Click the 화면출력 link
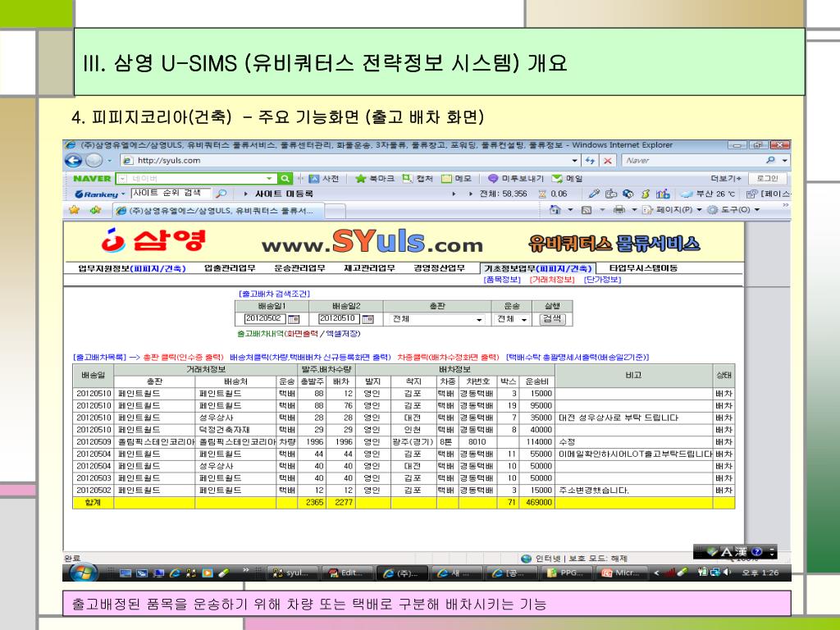This screenshot has height=630, width=840. [x=302, y=334]
